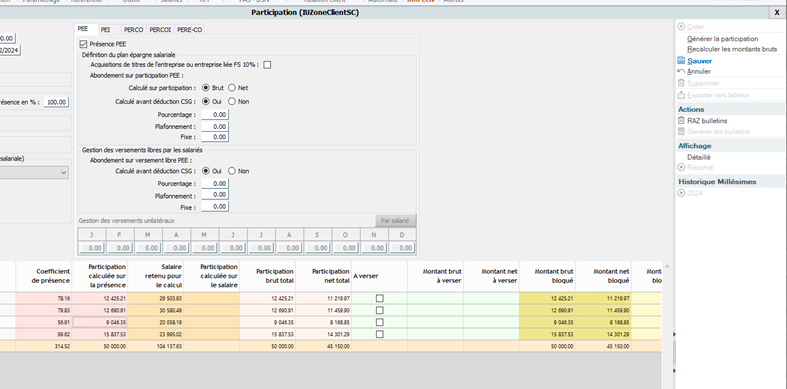Click coefficient cell 78.16

point(44,298)
